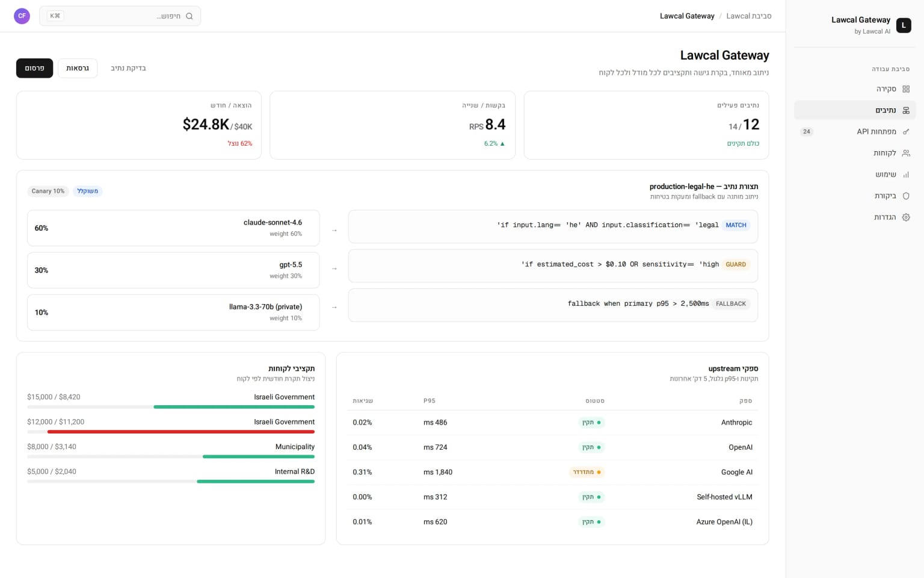Open the ביקורת audit shield icon
This screenshot has width=924, height=578.
(906, 196)
